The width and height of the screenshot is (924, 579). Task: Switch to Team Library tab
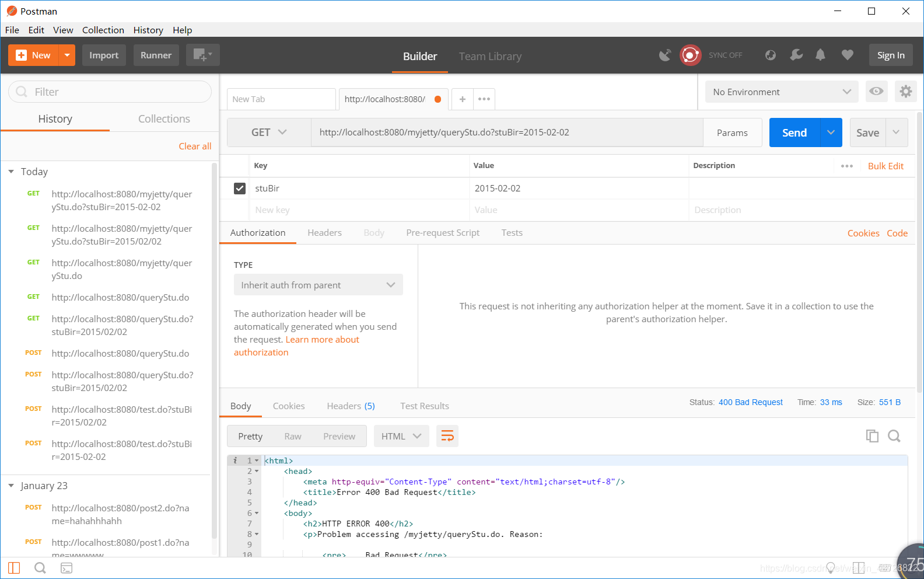490,56
